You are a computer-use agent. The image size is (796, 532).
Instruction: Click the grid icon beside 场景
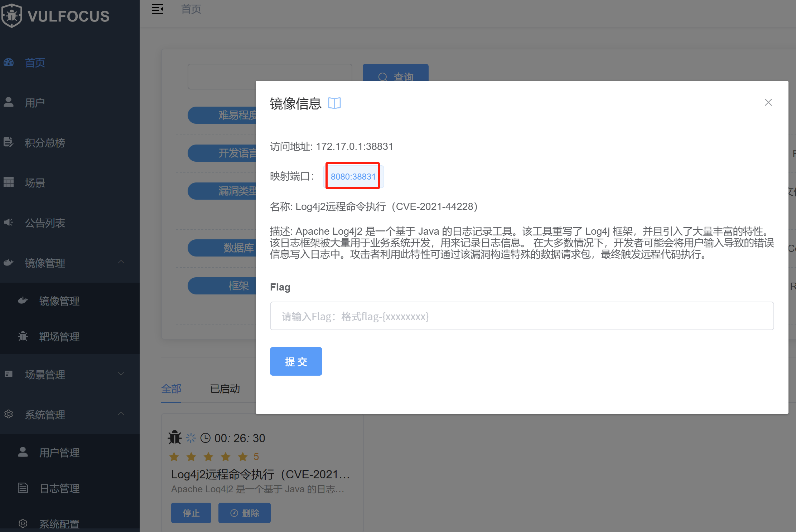point(9,182)
